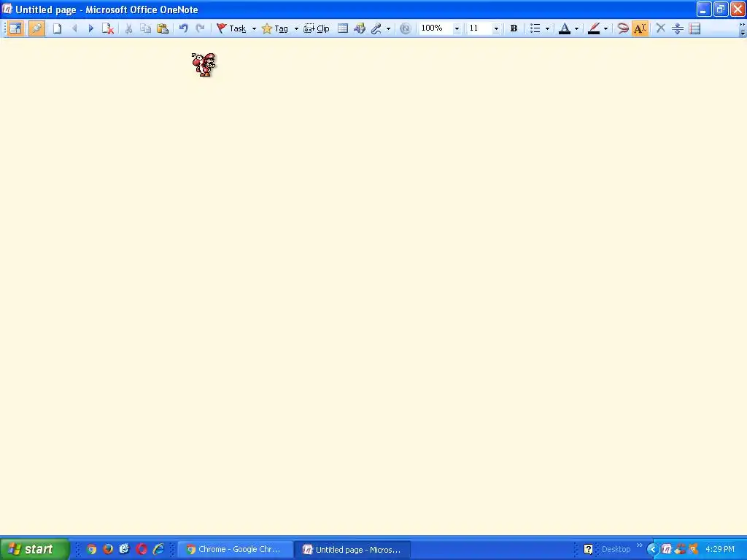Undo the last action

point(183,28)
